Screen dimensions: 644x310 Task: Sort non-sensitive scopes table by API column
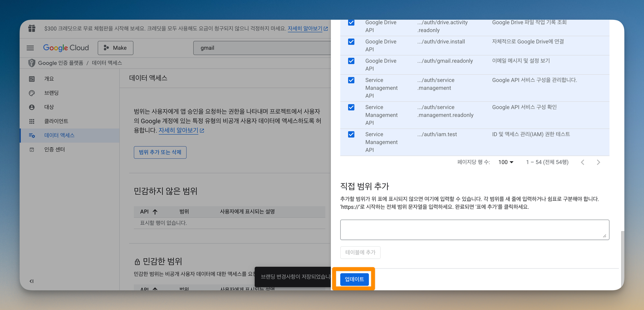(x=149, y=211)
